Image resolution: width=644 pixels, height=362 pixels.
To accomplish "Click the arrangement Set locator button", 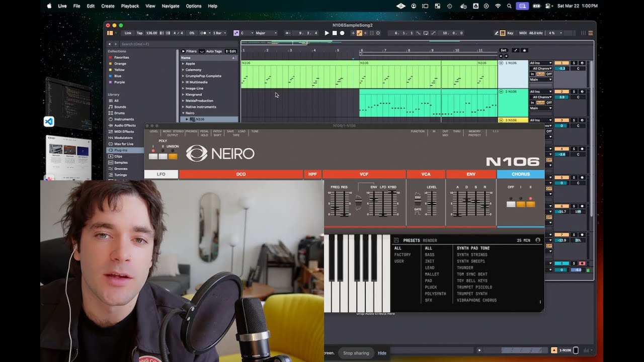I will coord(503,50).
